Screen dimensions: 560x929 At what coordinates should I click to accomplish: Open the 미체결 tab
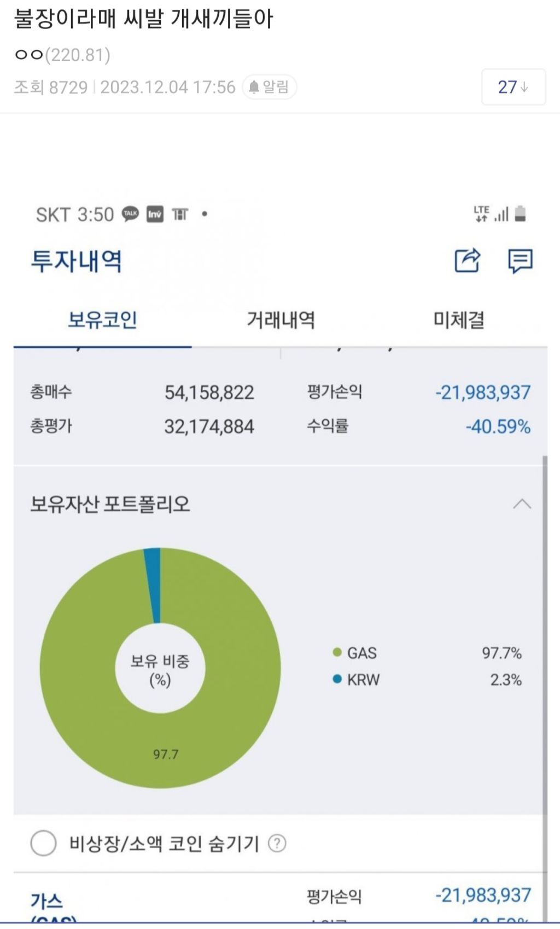tap(459, 320)
